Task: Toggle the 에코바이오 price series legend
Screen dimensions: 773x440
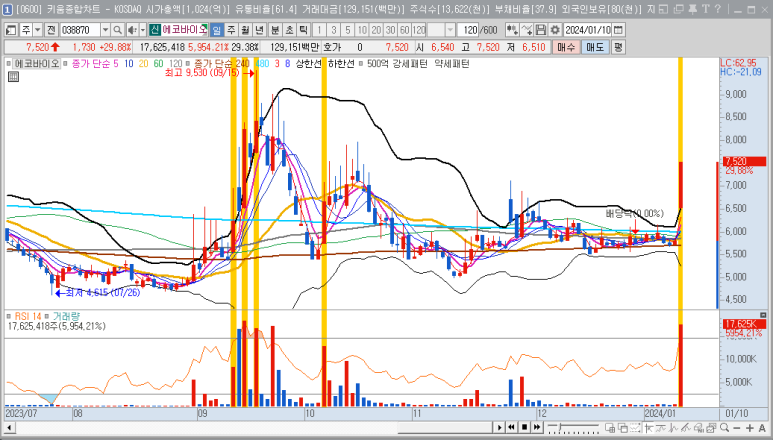Action: coord(34,64)
